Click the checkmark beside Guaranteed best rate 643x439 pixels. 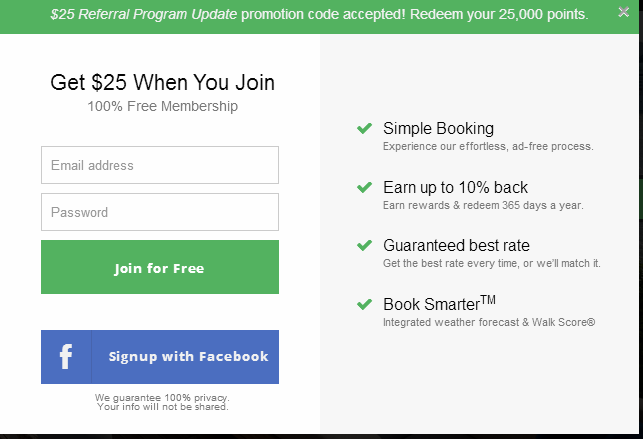tap(365, 245)
